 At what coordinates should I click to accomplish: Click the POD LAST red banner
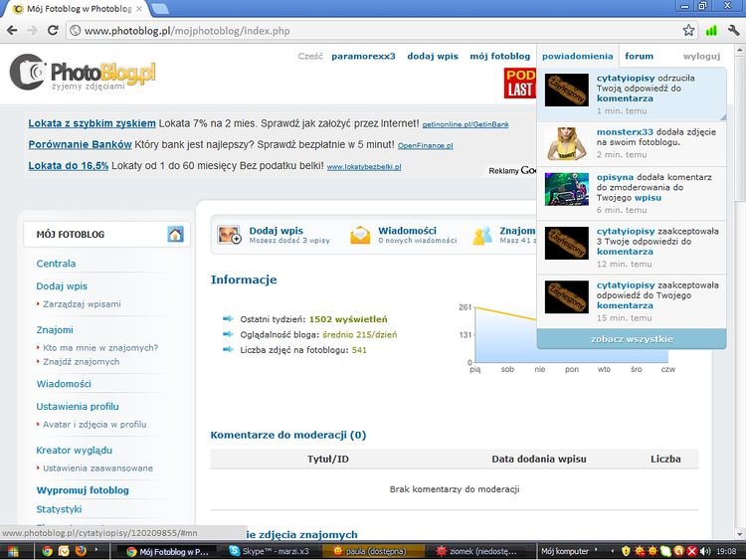(520, 83)
